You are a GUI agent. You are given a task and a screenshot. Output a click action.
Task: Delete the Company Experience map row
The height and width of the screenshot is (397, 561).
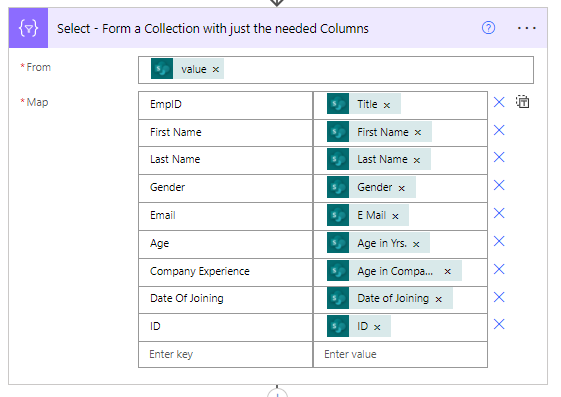499,269
